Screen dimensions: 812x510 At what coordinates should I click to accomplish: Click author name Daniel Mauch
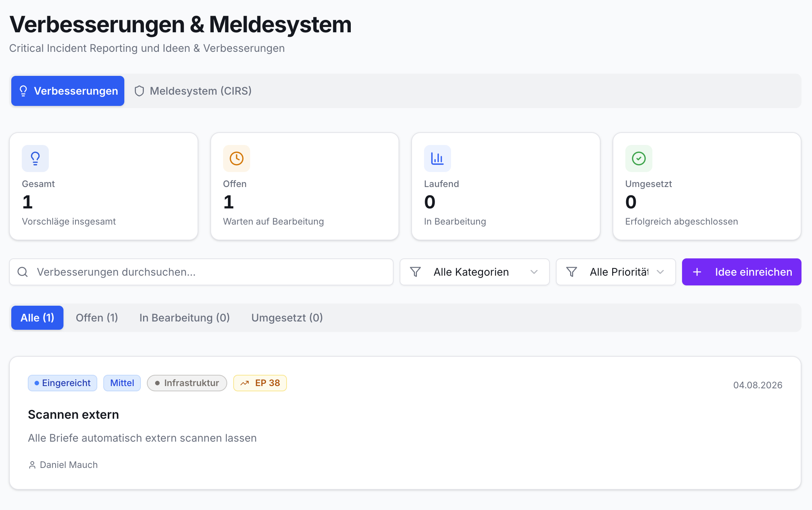tap(69, 465)
